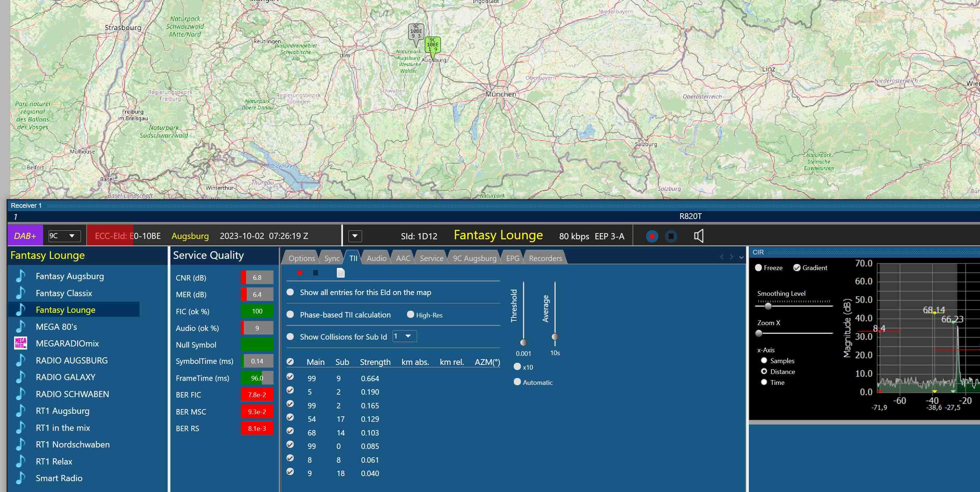This screenshot has height=492, width=980.
Task: Click the km abs. column header
Action: pyautogui.click(x=415, y=362)
